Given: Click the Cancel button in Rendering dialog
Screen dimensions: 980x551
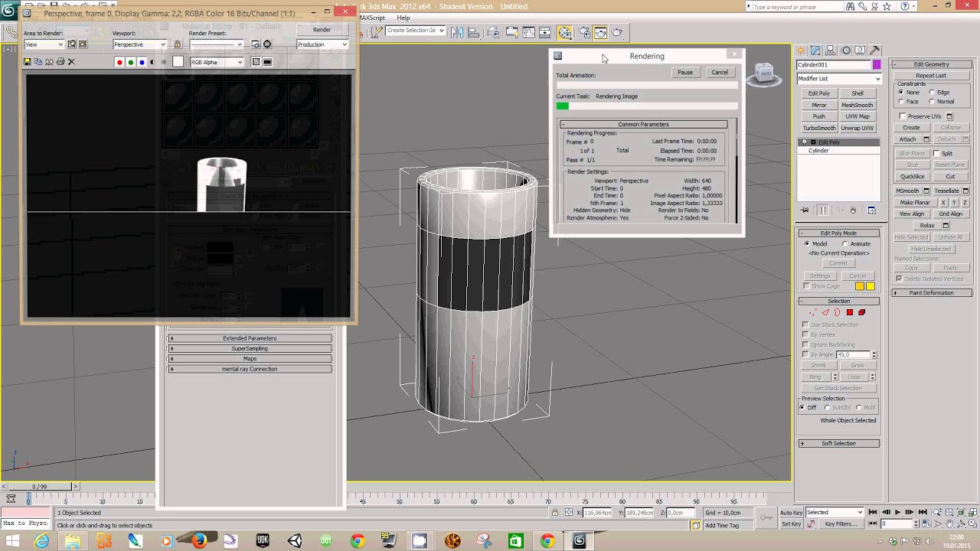Looking at the screenshot, I should coord(719,72).
